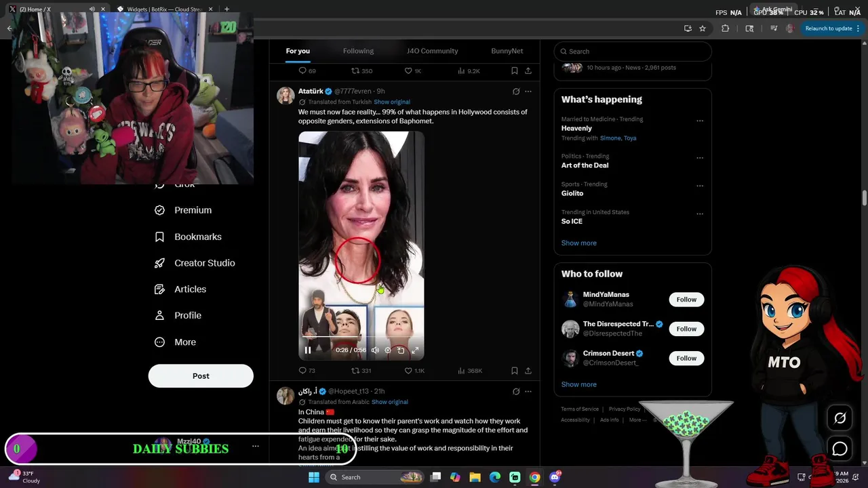Bookmark the Atatürk post
The width and height of the screenshot is (868, 488).
point(515,371)
